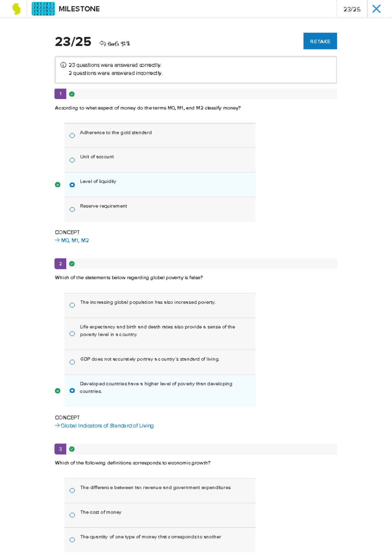
Task: Click the info icon beside 23 questions
Action: (63, 65)
